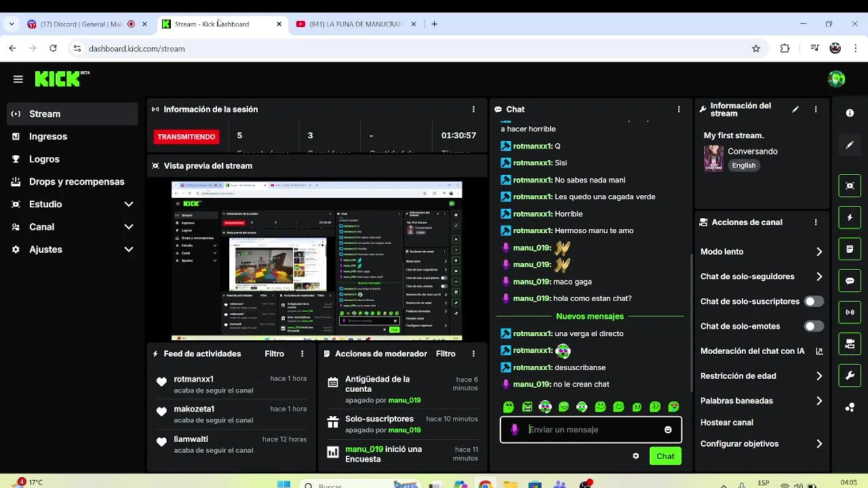Image resolution: width=868 pixels, height=488 pixels.
Task: Open the emoji picker in message box
Action: tap(668, 430)
